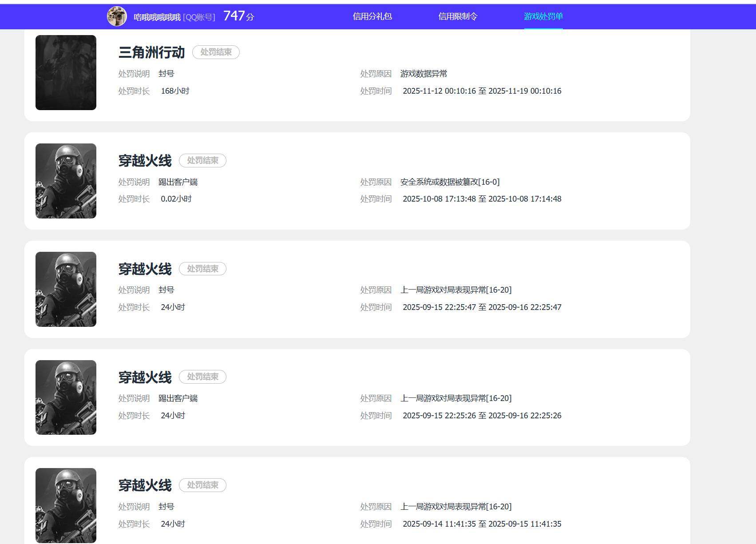Image resolution: width=756 pixels, height=544 pixels.
Task: Click the time range starting 2025-10-08 17:13:48
Action: [482, 199]
